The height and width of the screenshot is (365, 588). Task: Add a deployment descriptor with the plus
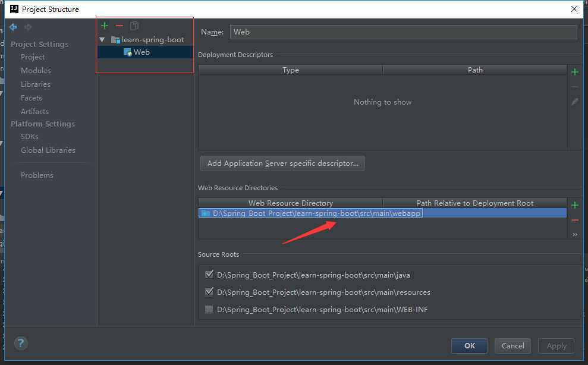[x=575, y=72]
